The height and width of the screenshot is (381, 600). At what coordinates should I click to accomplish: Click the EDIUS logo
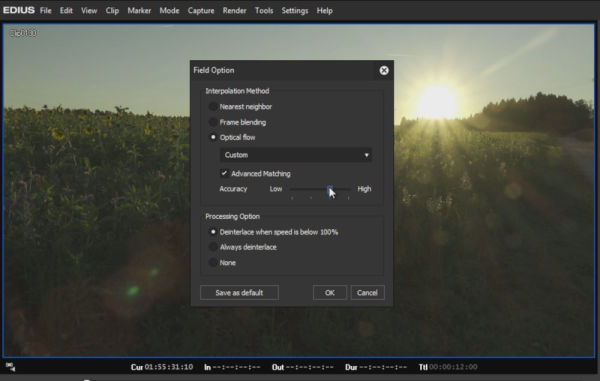(x=18, y=10)
